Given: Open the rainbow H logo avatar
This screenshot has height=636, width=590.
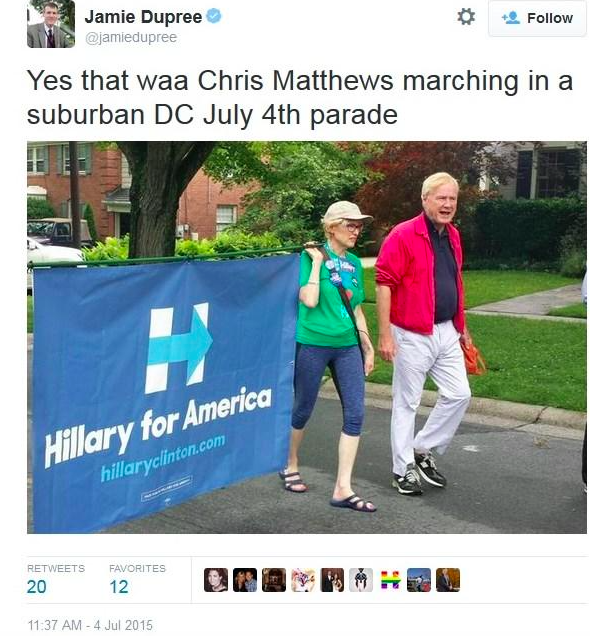Looking at the screenshot, I should 390,580.
